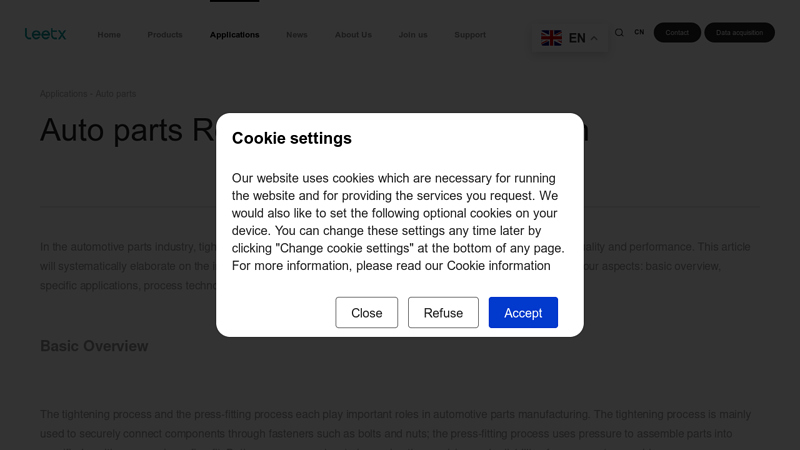Click the Contact button

pyautogui.click(x=677, y=33)
